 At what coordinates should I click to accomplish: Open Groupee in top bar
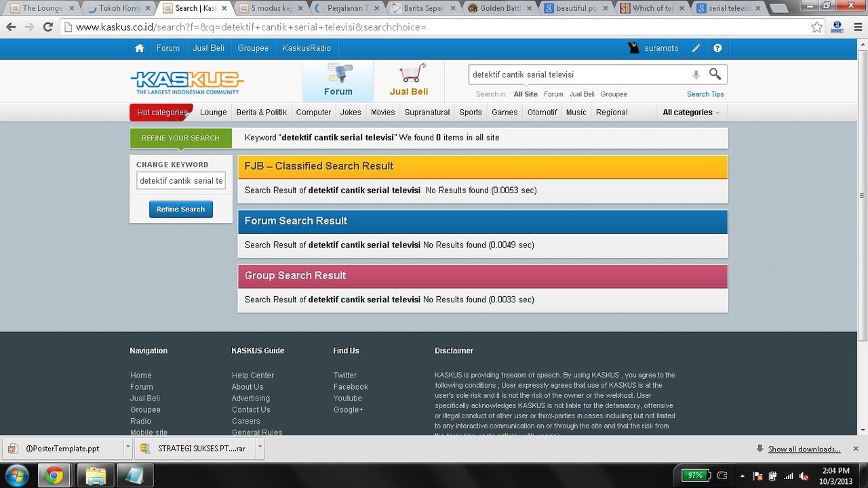coord(253,48)
